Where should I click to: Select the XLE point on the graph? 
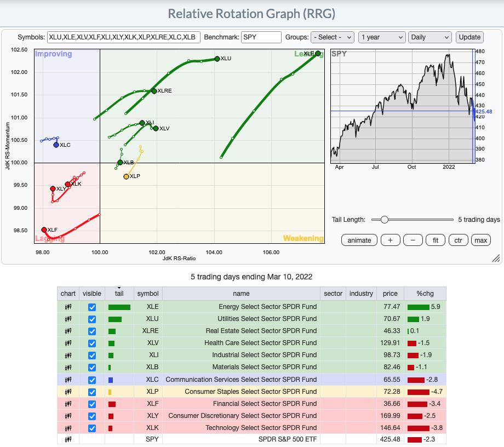[318, 54]
